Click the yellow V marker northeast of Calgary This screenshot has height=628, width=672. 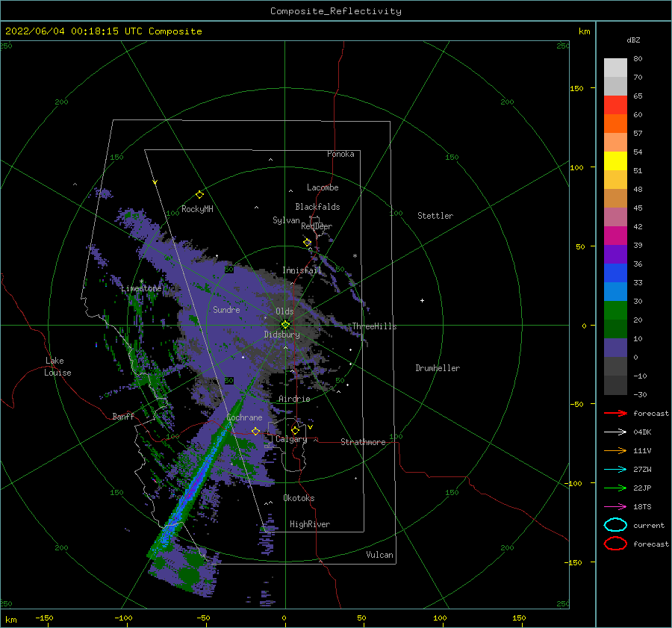(x=310, y=427)
